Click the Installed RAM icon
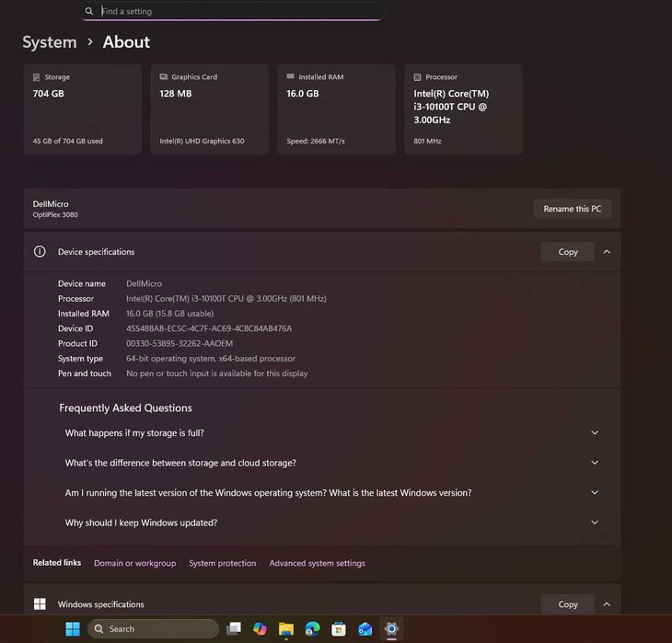The image size is (672, 643). (x=290, y=76)
